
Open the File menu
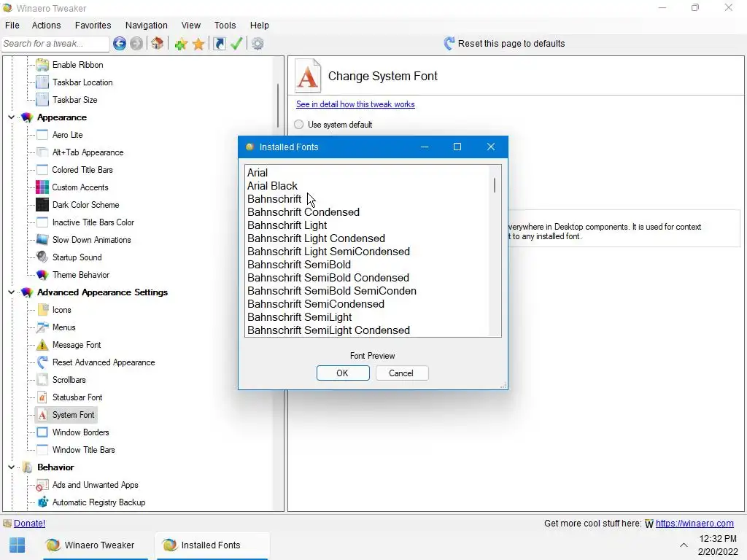[12, 26]
